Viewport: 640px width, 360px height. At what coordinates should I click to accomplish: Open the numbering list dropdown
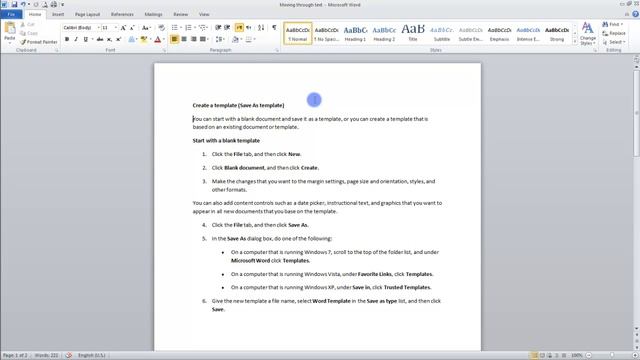(194, 28)
